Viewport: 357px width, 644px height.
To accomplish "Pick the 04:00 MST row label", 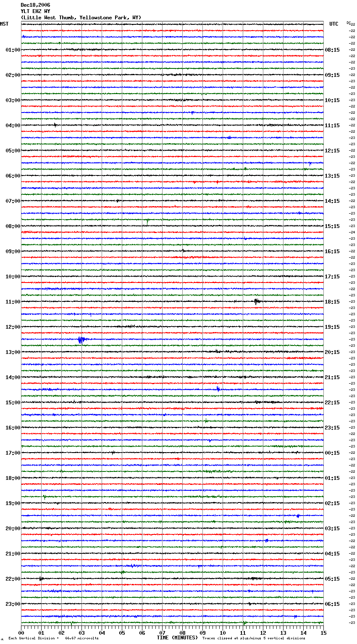I will [x=13, y=126].
